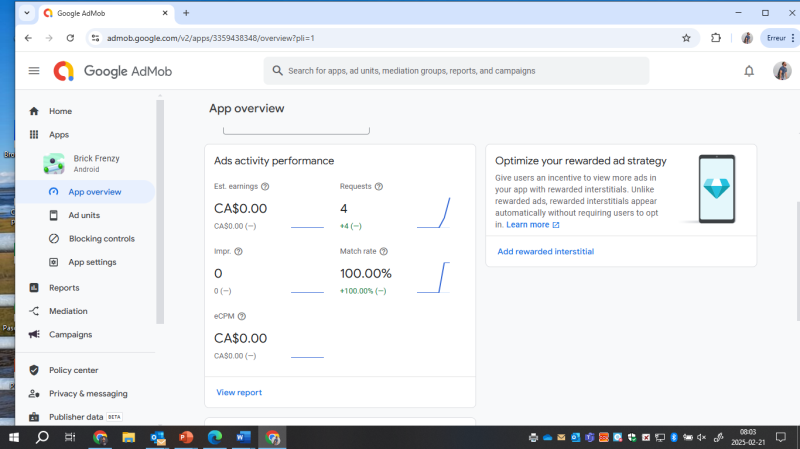Screen dimensions: 800x449
Task: Focus the AdMob search field
Action: click(456, 71)
